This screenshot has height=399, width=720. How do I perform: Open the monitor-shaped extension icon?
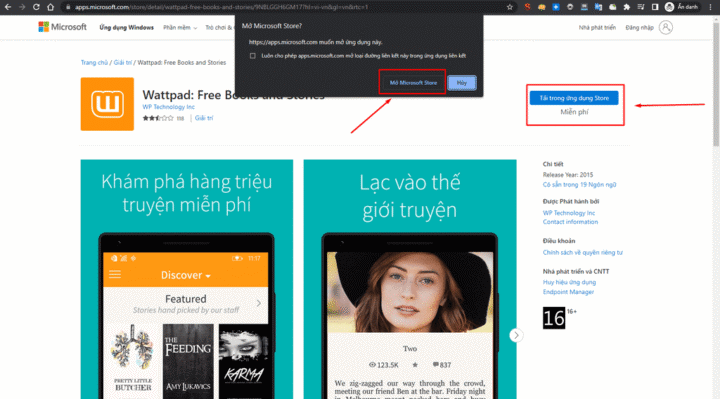click(x=584, y=7)
